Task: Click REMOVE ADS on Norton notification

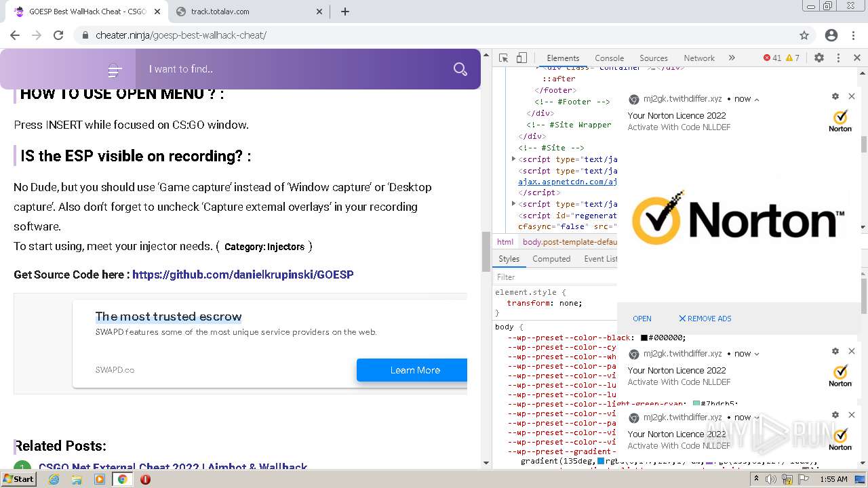Action: [x=705, y=319]
